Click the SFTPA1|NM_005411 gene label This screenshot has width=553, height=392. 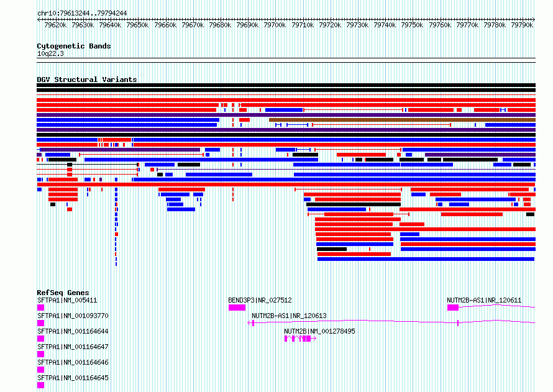coord(67,300)
